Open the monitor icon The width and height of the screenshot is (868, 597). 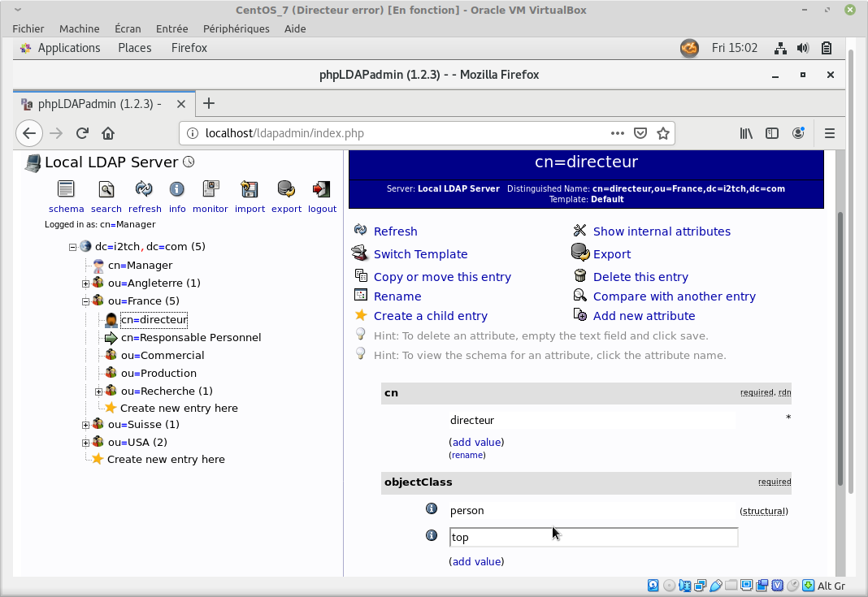(x=210, y=190)
